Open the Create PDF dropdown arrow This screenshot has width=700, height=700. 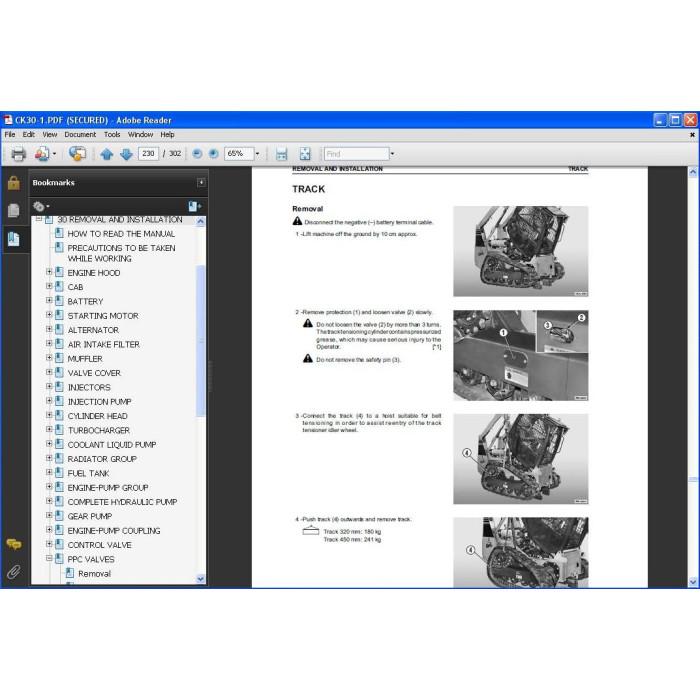[x=54, y=154]
